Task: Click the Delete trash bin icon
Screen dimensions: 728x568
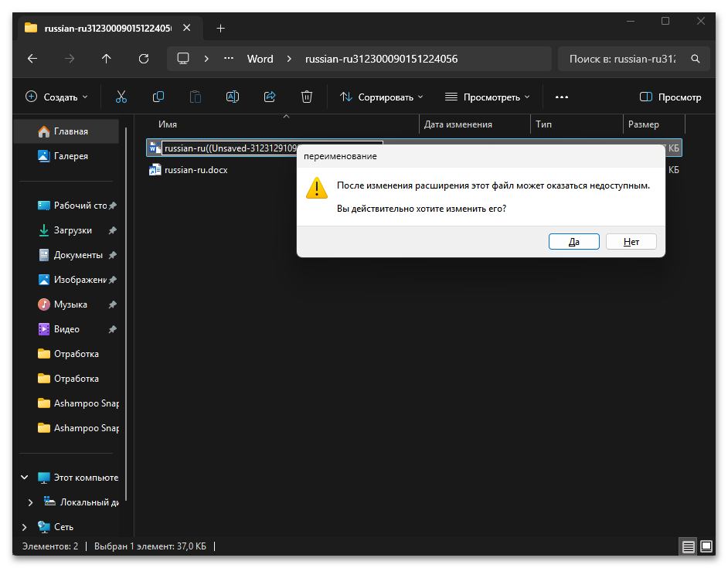Action: pos(307,97)
